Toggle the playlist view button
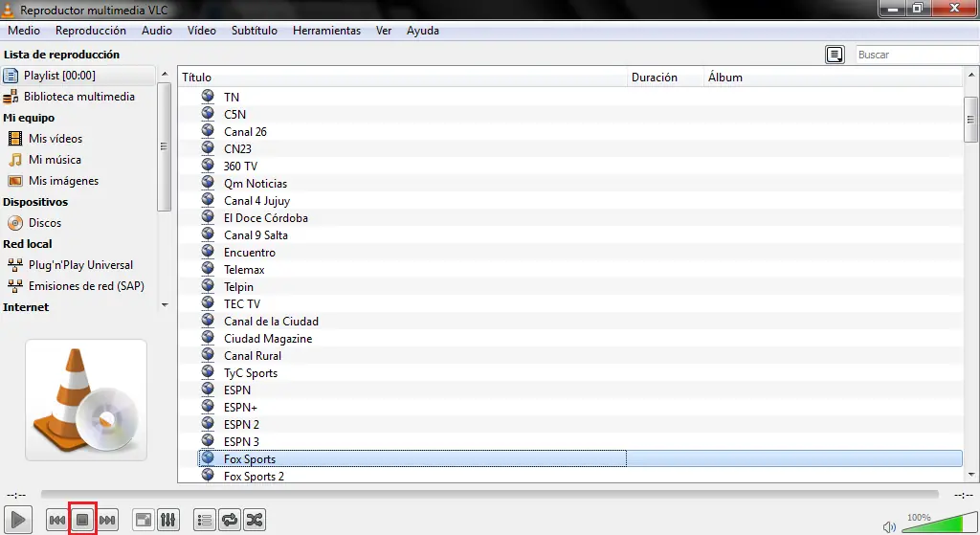This screenshot has width=980, height=535. [205, 520]
